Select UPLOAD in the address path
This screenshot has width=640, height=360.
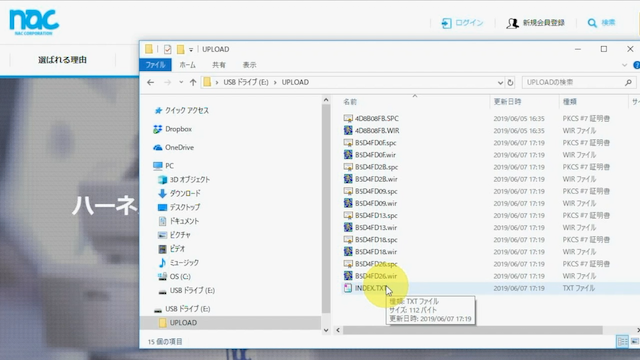[x=295, y=82]
